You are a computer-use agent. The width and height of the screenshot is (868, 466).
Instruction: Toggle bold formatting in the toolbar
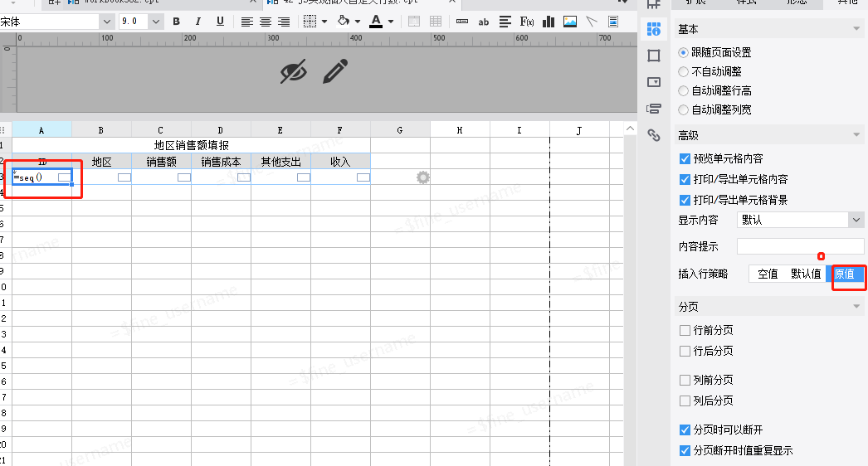click(177, 22)
